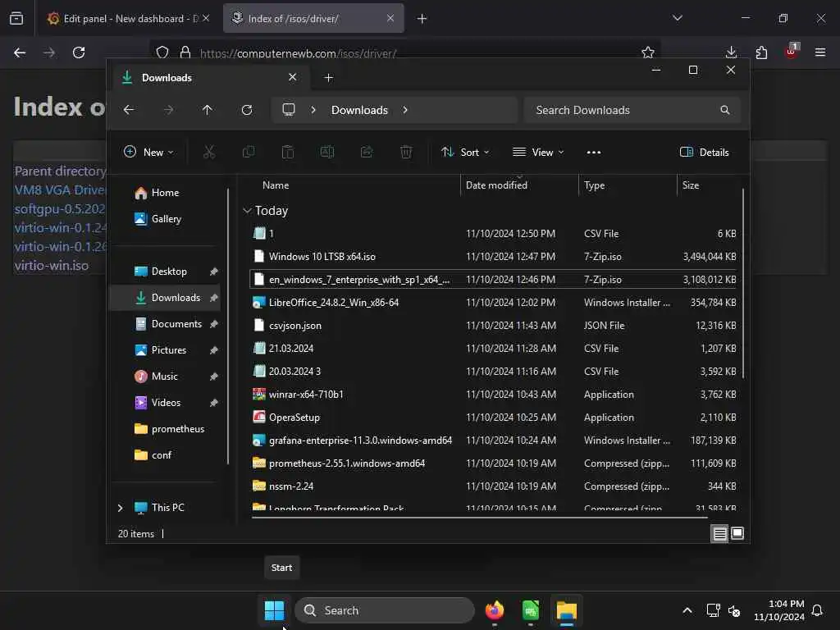Click the search magnifier in Search Downloads
The height and width of the screenshot is (630, 840).
(x=725, y=110)
